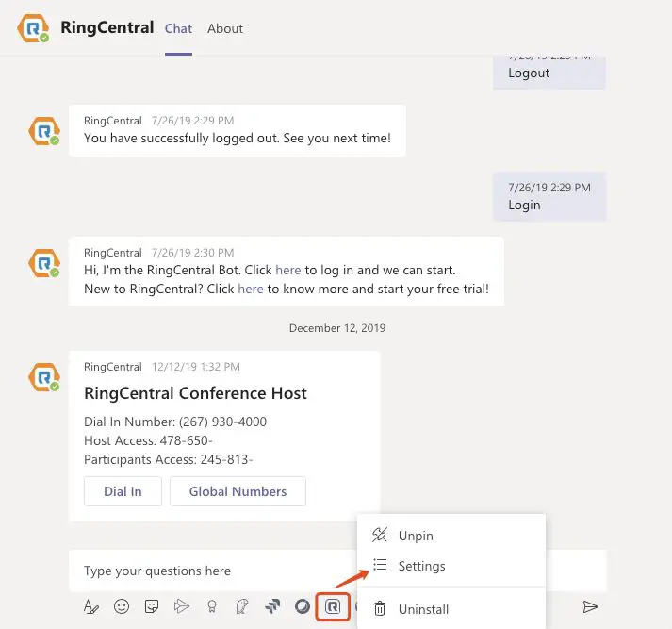Viewport: 672px width, 629px height.
Task: Click avatar beside the RingCentral Bot greeting
Action: pyautogui.click(x=44, y=263)
